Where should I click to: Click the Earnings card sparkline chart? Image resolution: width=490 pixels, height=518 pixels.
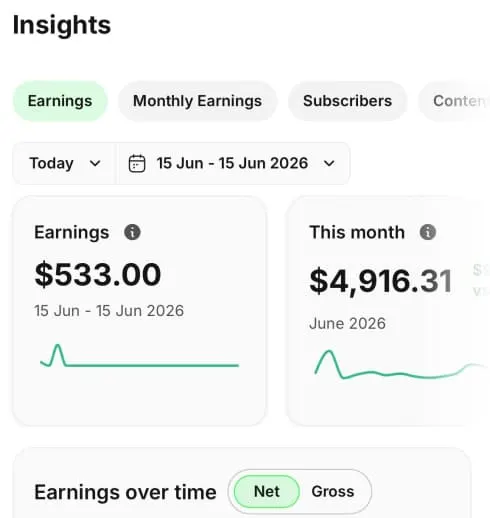pyautogui.click(x=139, y=356)
